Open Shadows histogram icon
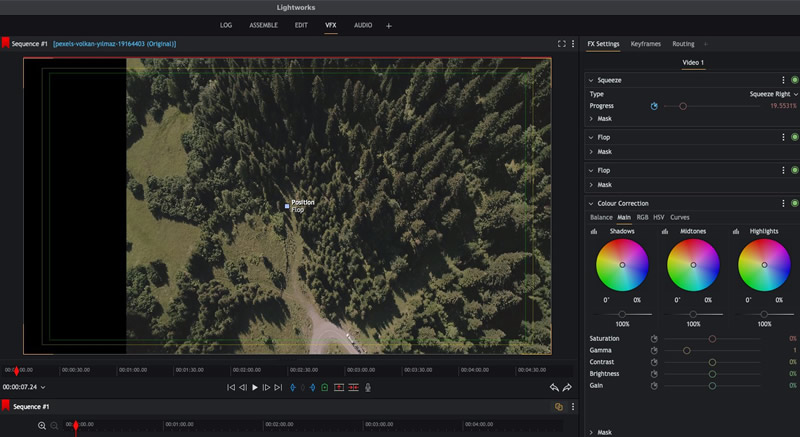This screenshot has height=437, width=800. pyautogui.click(x=594, y=232)
